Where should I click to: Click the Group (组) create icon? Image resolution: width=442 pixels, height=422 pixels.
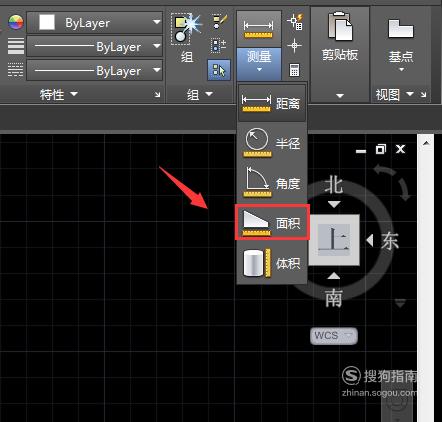pos(186,37)
